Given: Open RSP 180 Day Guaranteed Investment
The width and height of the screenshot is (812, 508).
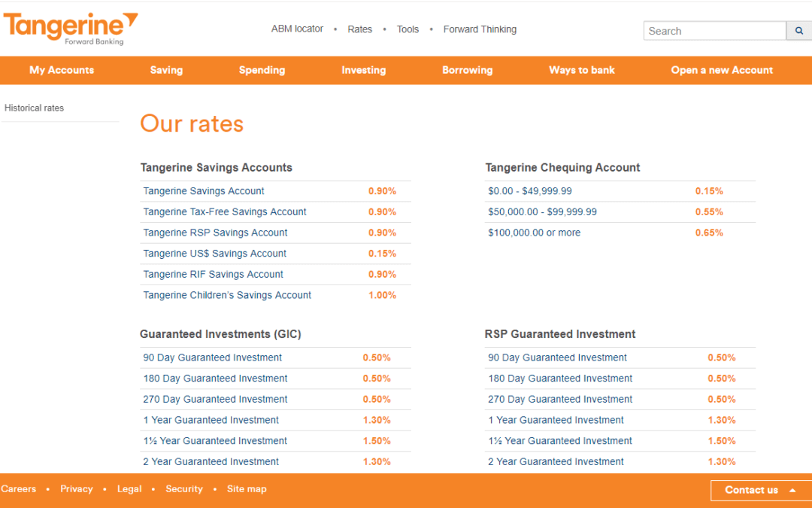Looking at the screenshot, I should pyautogui.click(x=560, y=379).
